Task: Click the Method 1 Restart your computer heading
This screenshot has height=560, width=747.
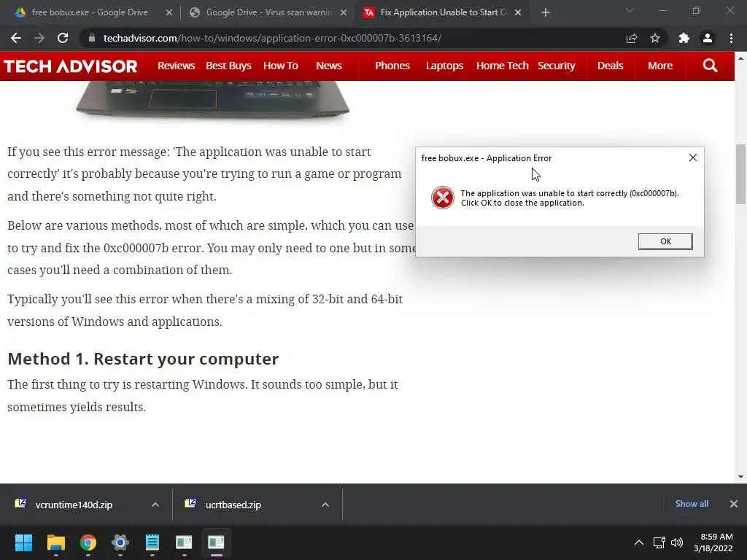Action: 143,359
